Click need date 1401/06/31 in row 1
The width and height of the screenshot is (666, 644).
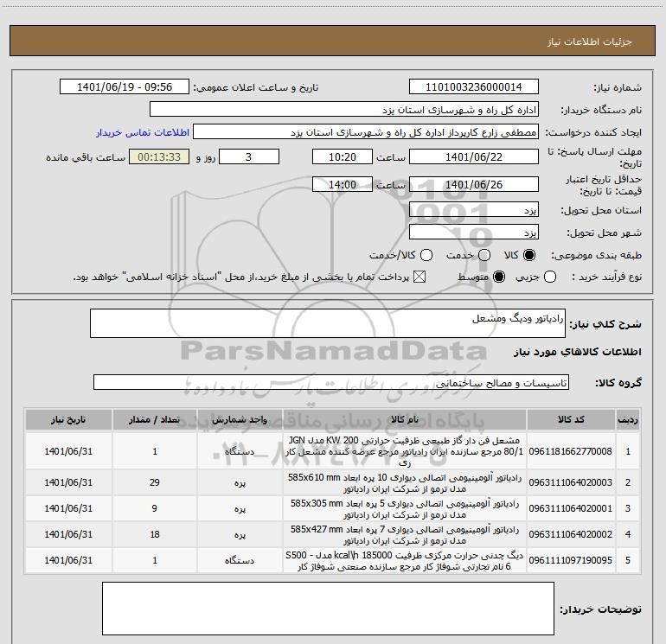[68, 451]
